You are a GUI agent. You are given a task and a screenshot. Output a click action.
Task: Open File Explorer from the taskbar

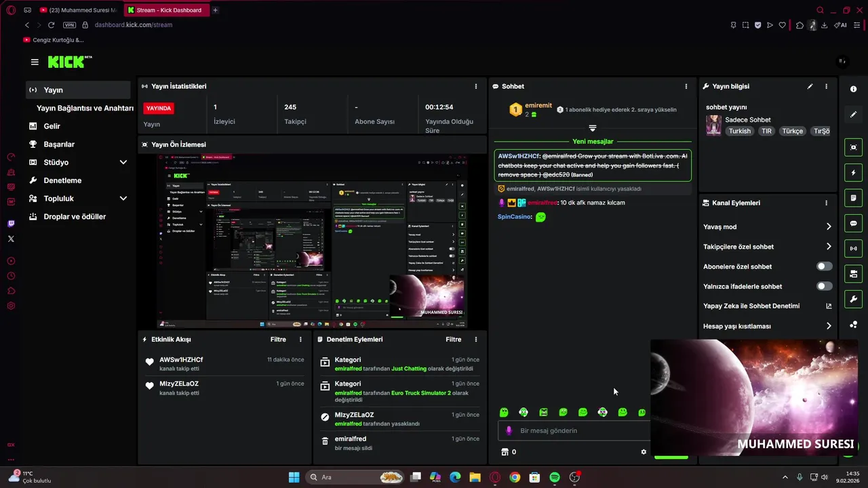point(475,477)
